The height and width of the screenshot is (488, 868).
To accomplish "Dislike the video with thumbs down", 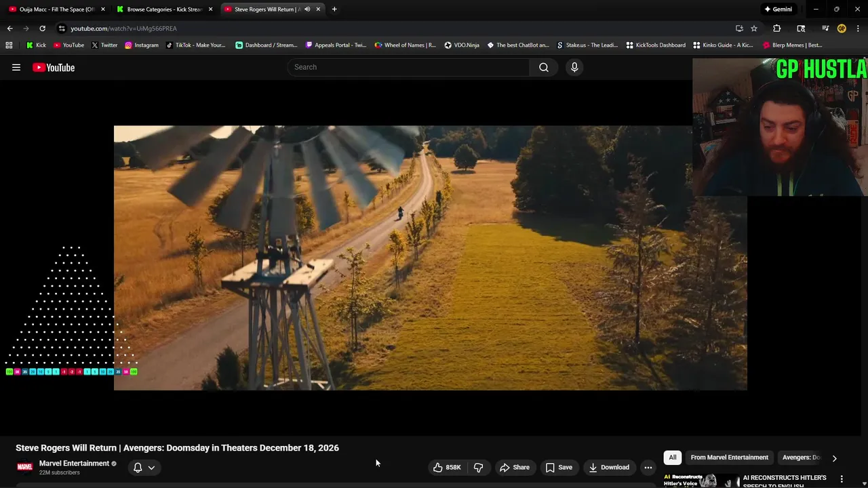I will pos(478,467).
